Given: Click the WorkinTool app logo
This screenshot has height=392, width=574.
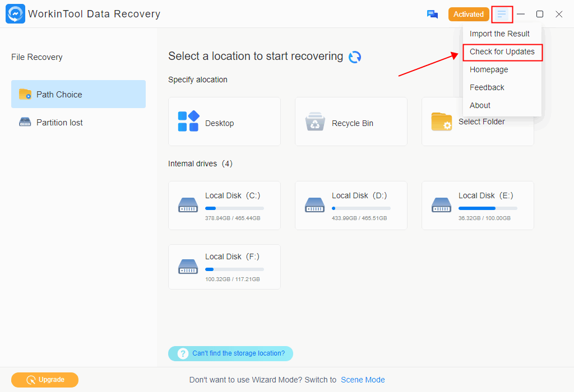Looking at the screenshot, I should click(15, 14).
